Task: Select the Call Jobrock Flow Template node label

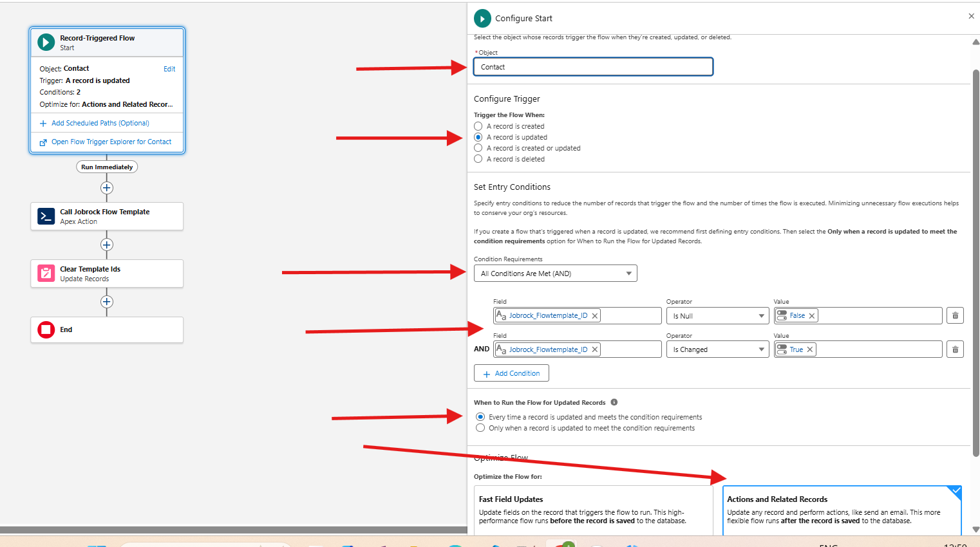Action: 105,212
